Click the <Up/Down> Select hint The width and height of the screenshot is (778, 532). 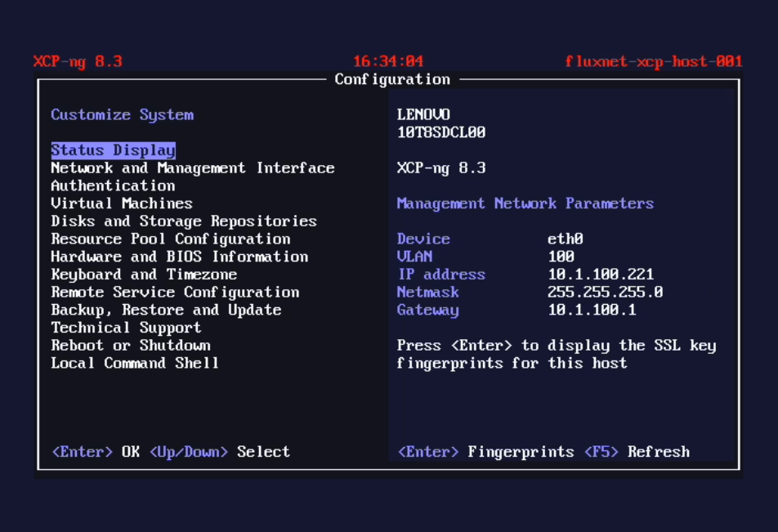219,452
